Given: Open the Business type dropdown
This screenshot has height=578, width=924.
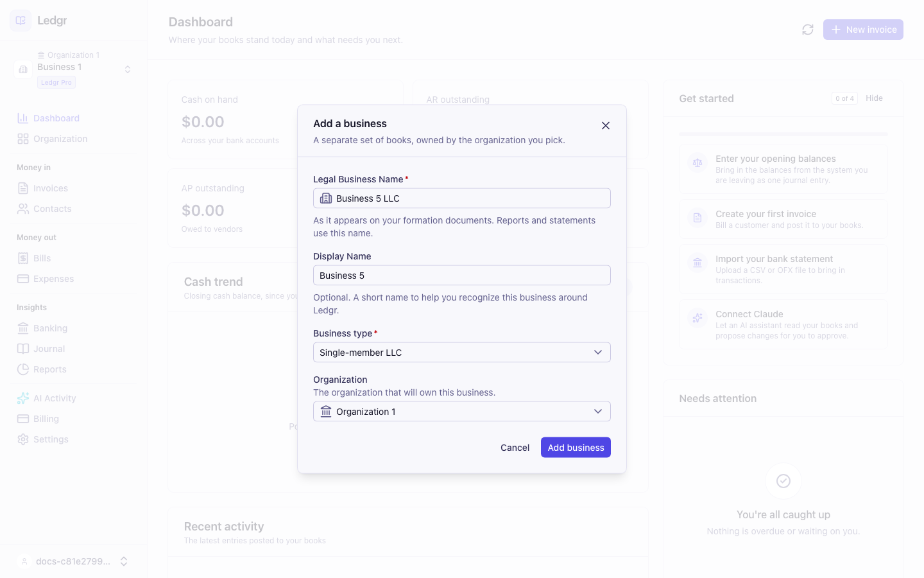Looking at the screenshot, I should [462, 353].
